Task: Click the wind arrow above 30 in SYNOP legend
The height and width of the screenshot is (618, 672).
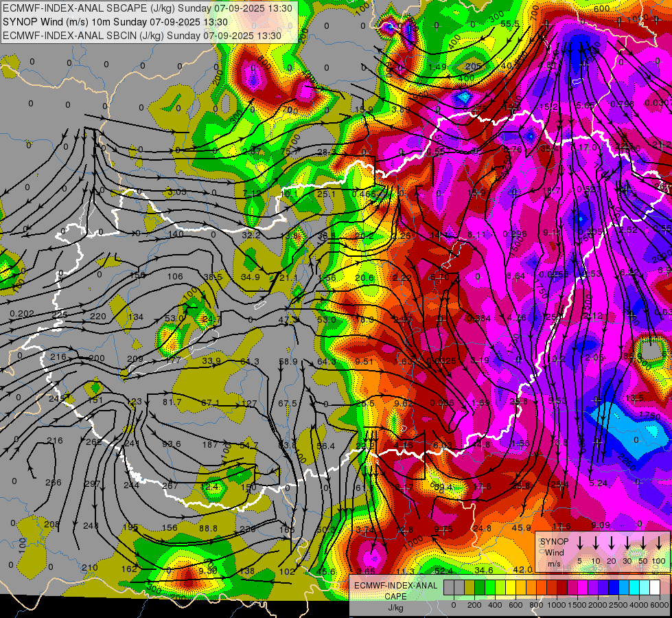Action: 627,544
